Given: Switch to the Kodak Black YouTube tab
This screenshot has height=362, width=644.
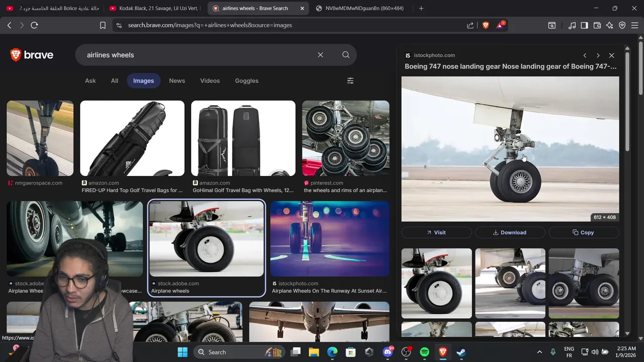Looking at the screenshot, I should point(155,8).
